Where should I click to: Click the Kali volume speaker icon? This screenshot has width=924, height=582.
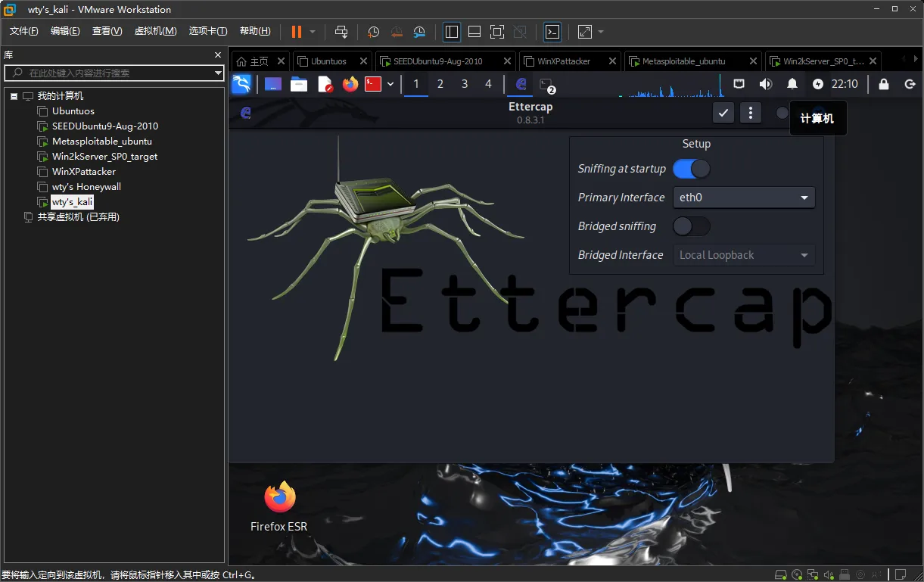point(766,84)
